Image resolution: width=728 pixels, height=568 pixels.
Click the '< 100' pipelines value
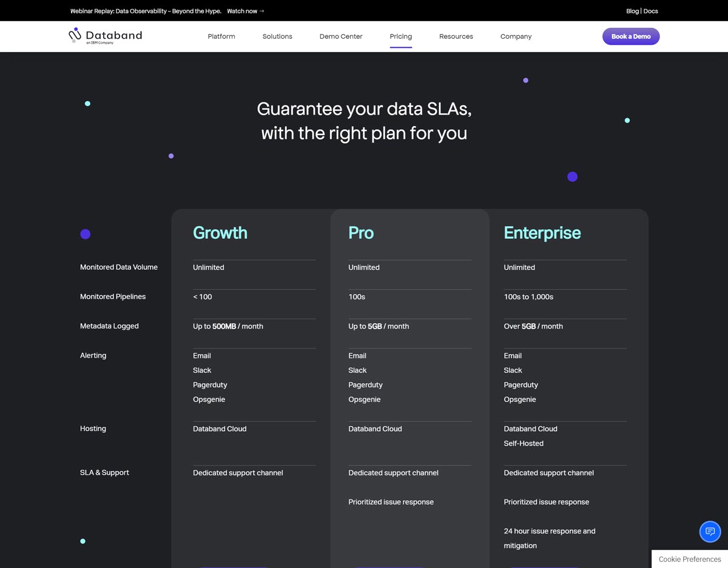tap(203, 297)
